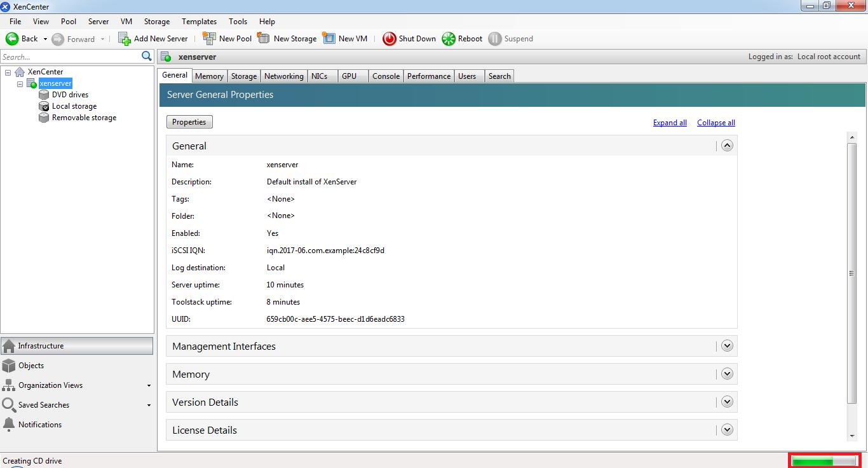Open the Tools menu
The width and height of the screenshot is (868, 468).
point(238,22)
